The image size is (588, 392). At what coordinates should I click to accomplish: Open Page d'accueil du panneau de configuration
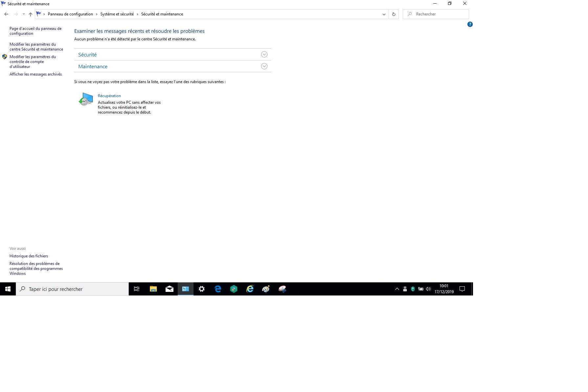click(35, 31)
